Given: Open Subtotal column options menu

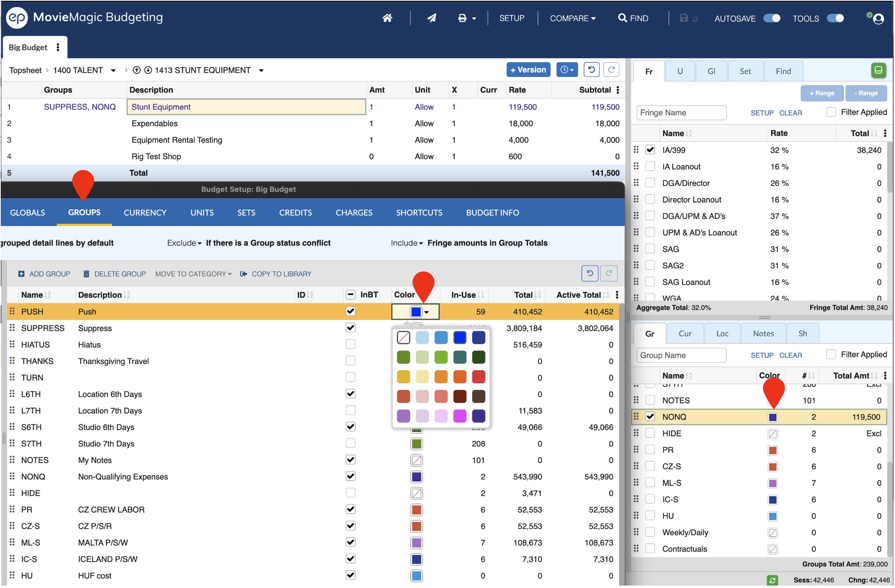Looking at the screenshot, I should pos(617,90).
